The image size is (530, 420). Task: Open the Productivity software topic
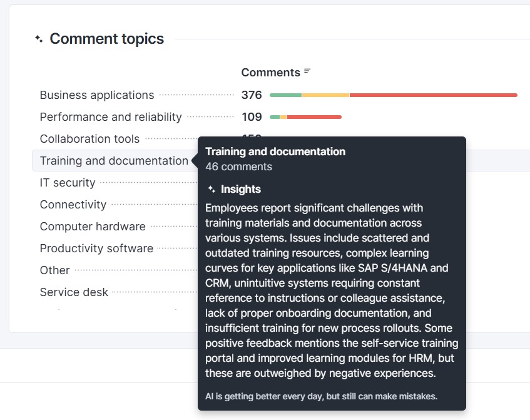point(96,248)
